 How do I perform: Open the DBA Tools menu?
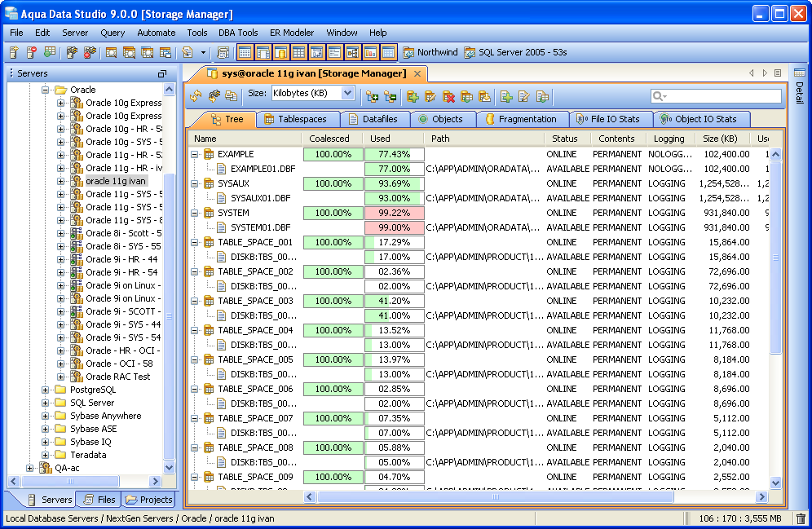pos(238,33)
